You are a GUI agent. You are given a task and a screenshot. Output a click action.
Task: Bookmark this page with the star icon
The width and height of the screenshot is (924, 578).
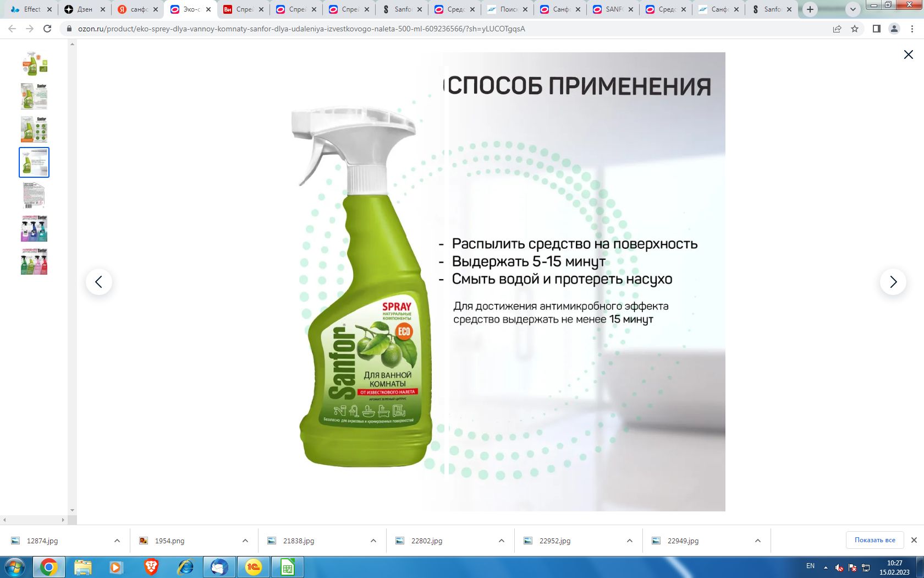tap(855, 29)
